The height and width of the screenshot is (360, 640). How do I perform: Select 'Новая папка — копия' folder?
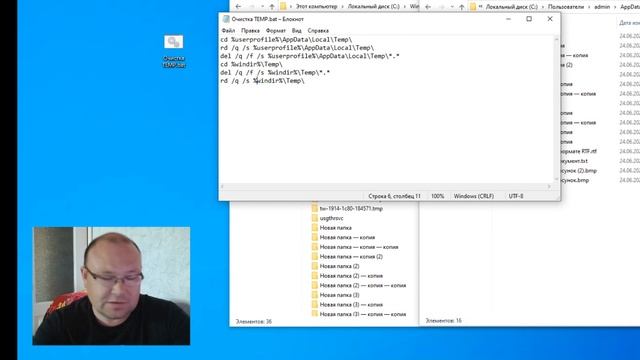(x=347, y=238)
